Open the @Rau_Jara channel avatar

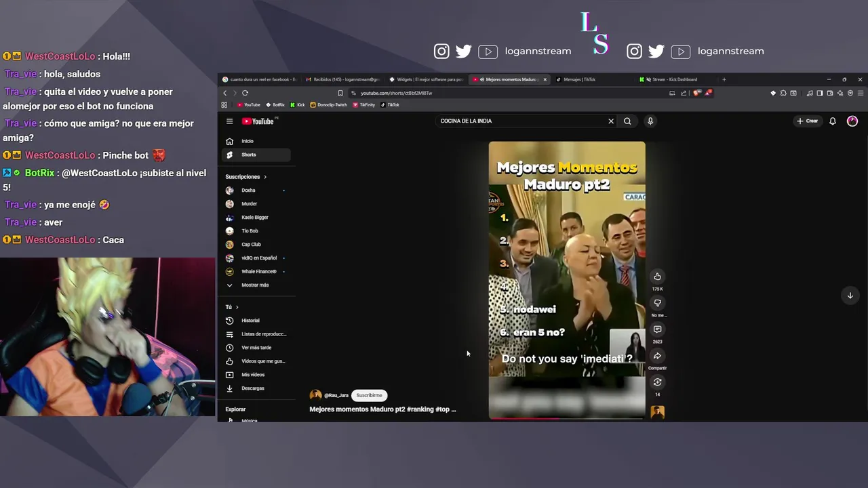coord(315,395)
